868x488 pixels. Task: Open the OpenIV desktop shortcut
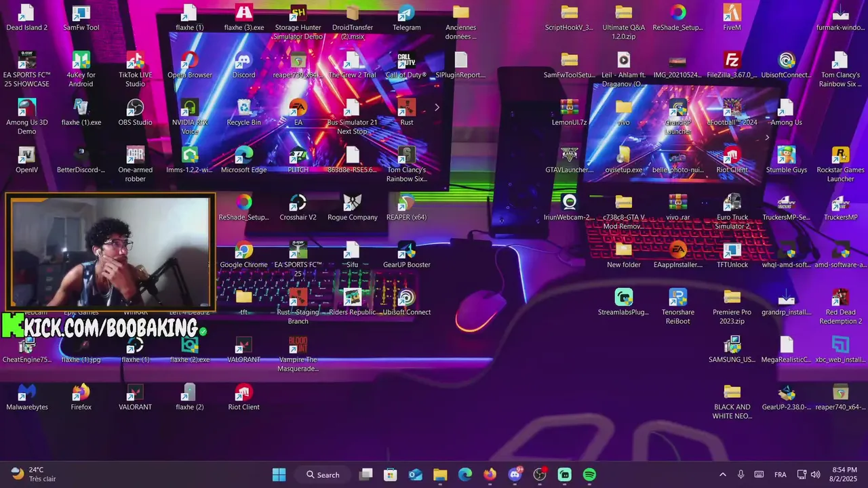pyautogui.click(x=27, y=161)
